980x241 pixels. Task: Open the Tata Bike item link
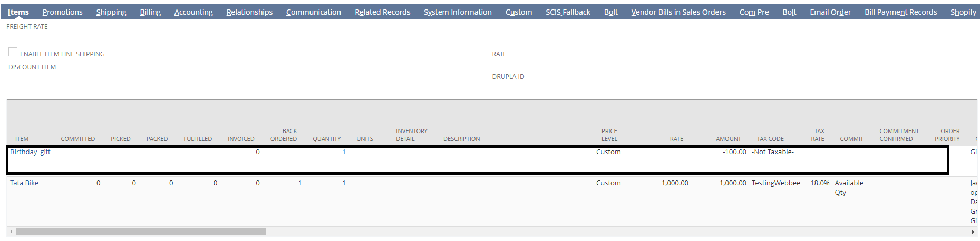coord(24,183)
